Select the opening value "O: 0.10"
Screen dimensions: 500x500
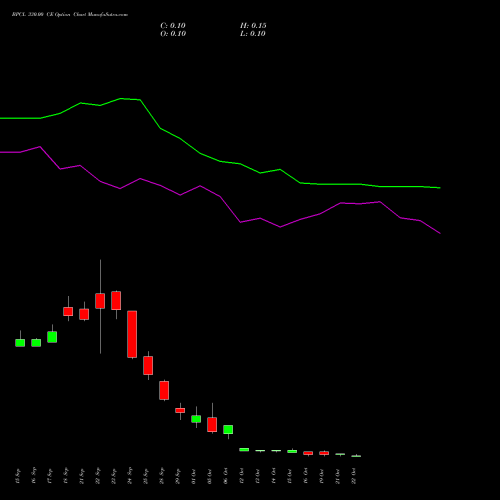click(173, 34)
